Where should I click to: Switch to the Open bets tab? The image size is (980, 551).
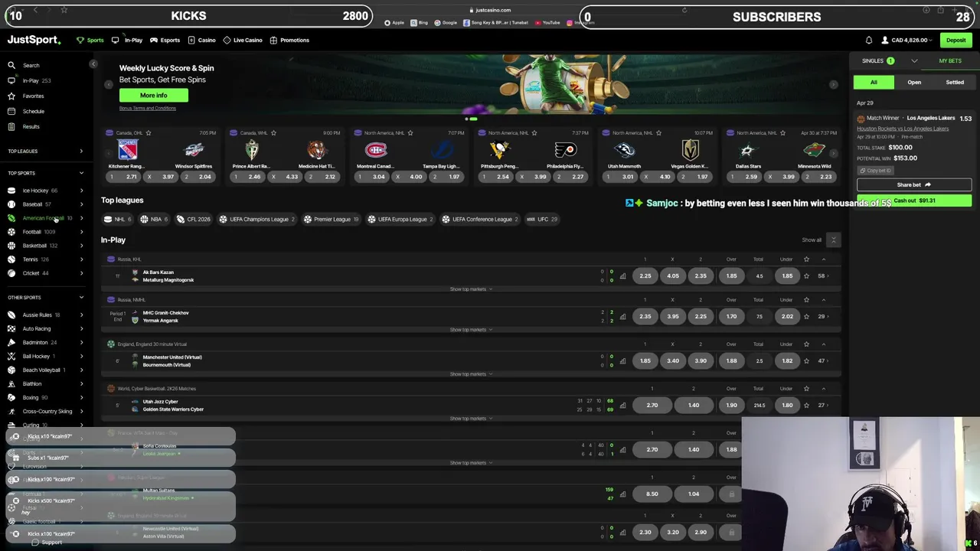tap(914, 82)
